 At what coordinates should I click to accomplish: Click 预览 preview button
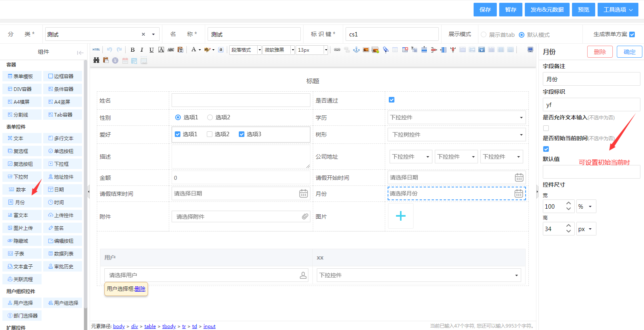coord(584,10)
